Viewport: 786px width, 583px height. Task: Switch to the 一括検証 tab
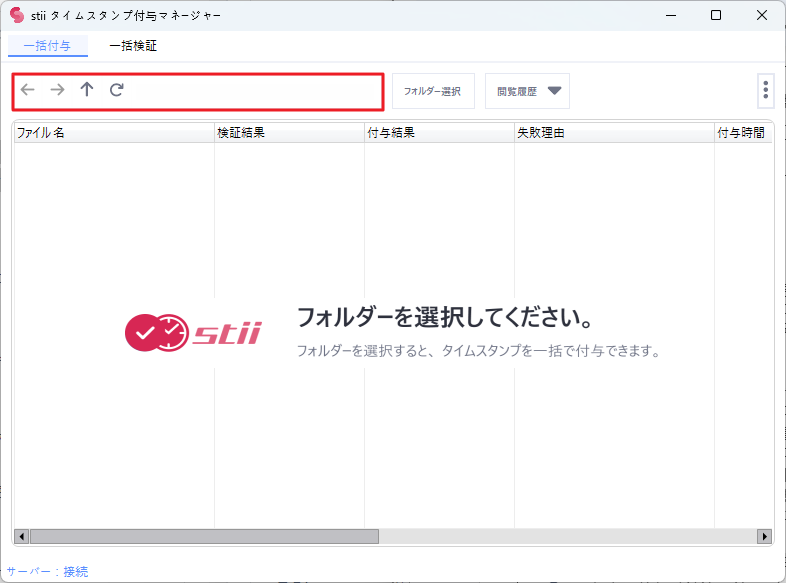pos(133,45)
